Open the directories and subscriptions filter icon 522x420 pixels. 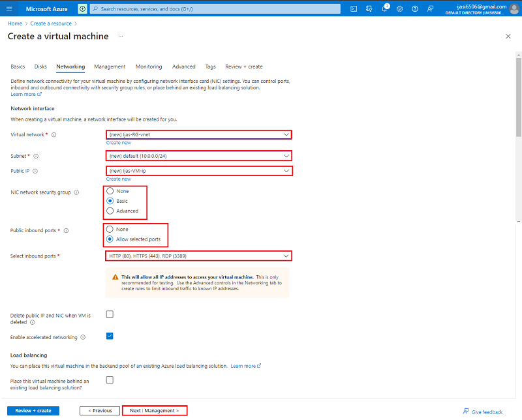369,8
